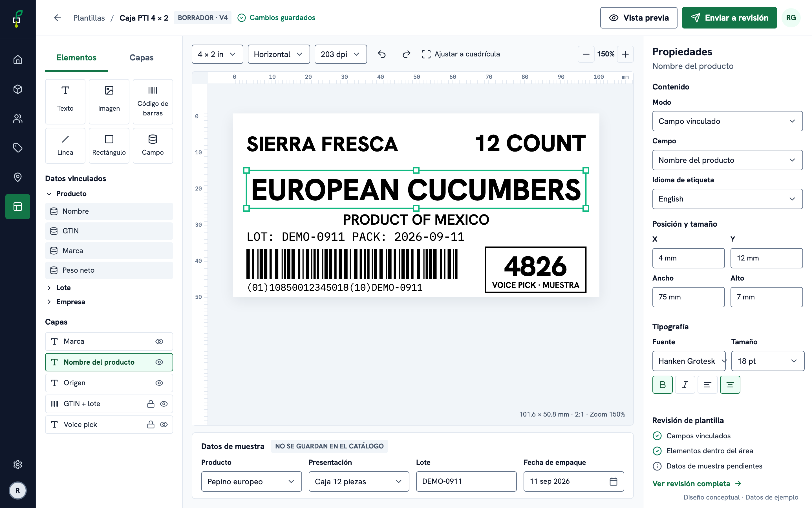Toggle italic formatting button
The image size is (812, 508).
tap(685, 385)
